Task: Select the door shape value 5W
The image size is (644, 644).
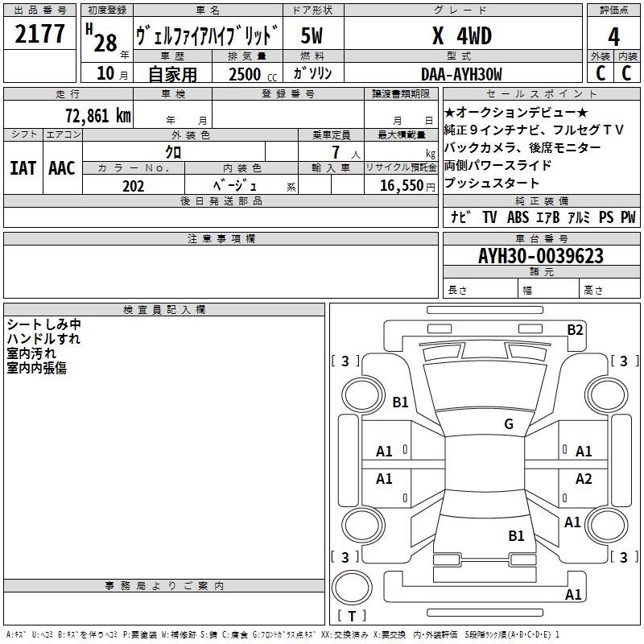Action: click(312, 35)
